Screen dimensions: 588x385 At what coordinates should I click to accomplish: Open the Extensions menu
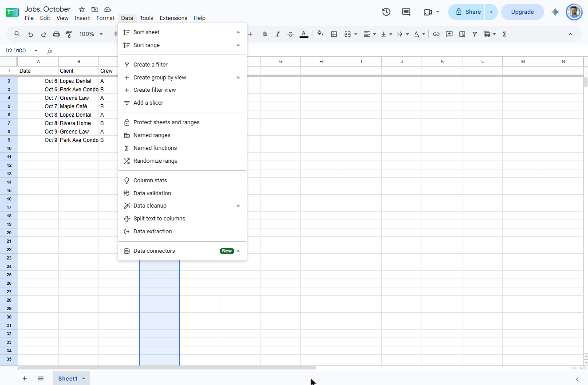coord(173,18)
